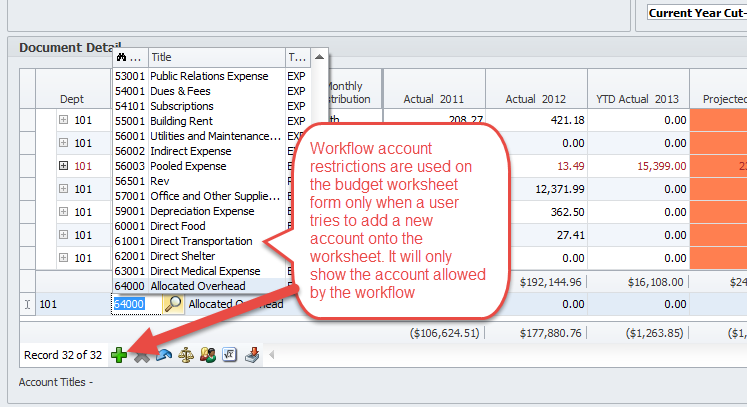
Task: Expand the first Dept 101 row
Action: point(64,120)
